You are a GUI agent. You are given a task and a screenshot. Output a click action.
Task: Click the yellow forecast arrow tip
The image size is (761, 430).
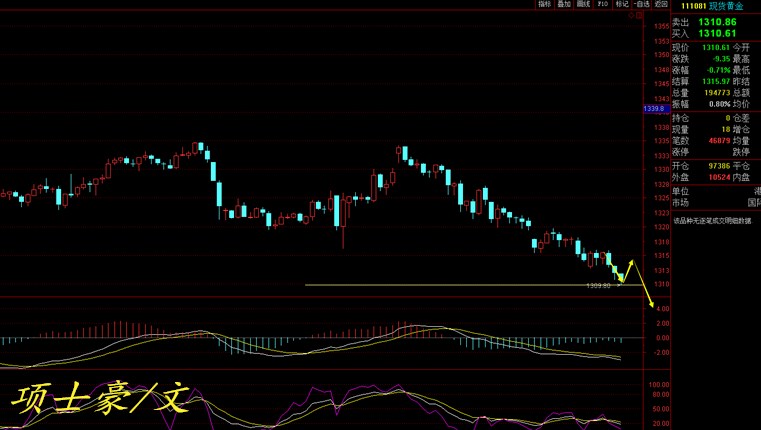653,307
